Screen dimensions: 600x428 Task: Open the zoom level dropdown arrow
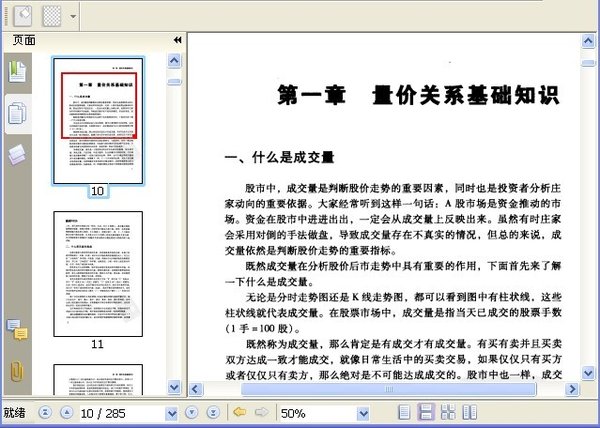pos(363,413)
